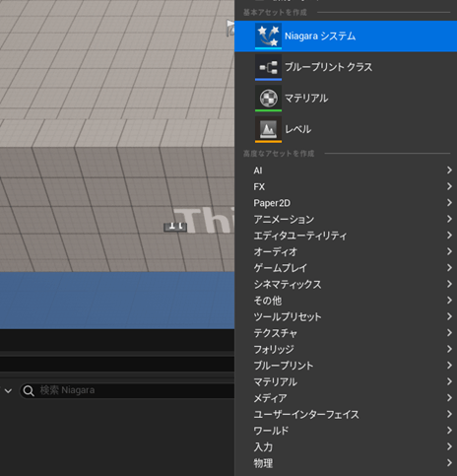Open the 物理 submenu
Screen dimensions: 457x476
coord(346,463)
